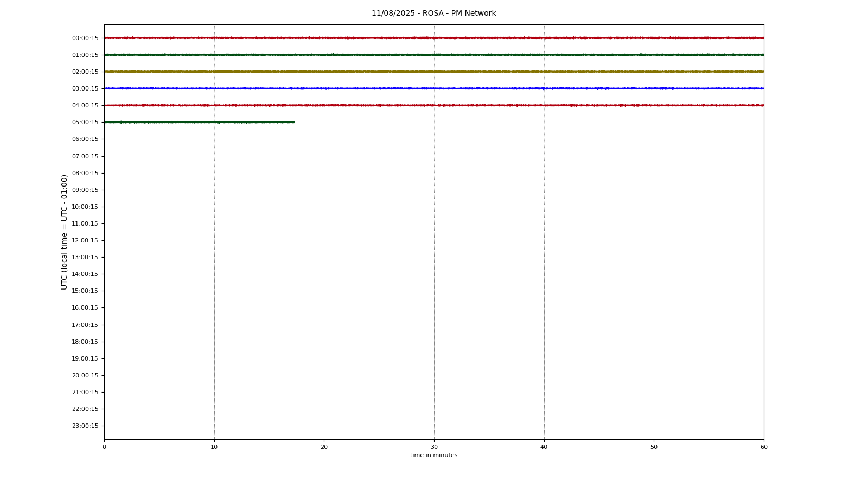The width and height of the screenshot is (868, 488).
Task: Click the red 04:00:15 seismic trace
Action: (434, 105)
